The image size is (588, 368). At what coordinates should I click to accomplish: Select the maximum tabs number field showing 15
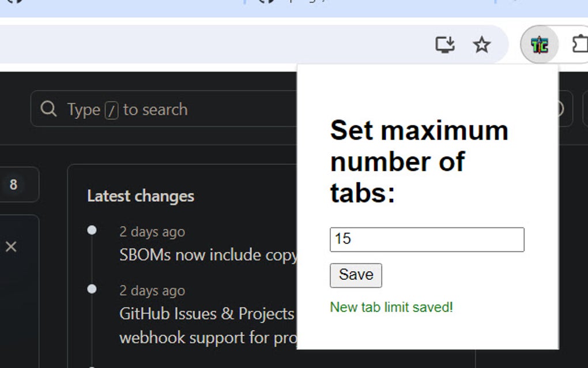point(427,239)
